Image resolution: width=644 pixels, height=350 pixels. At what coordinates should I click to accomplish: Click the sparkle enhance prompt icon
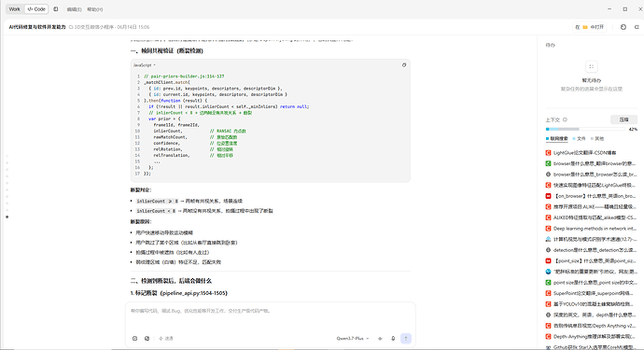coord(380,339)
